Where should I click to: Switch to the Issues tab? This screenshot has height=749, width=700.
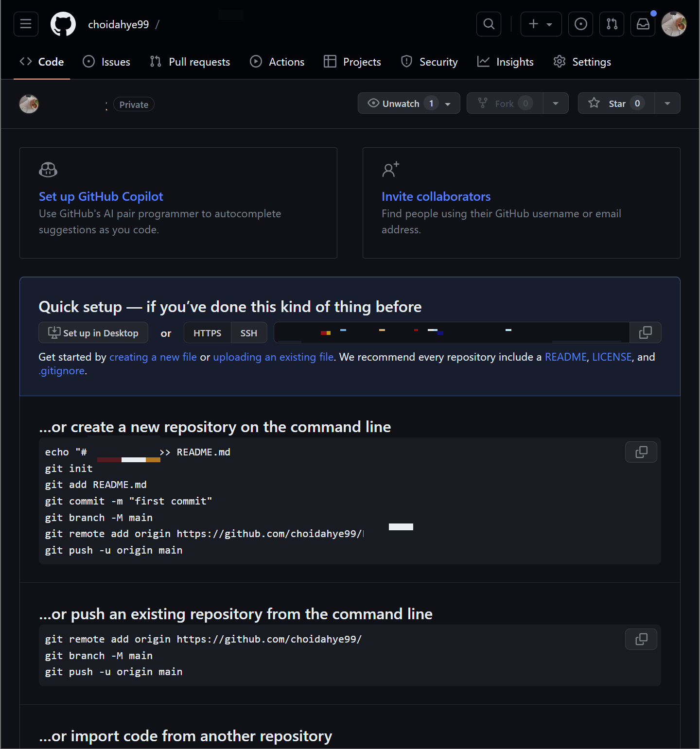(106, 62)
